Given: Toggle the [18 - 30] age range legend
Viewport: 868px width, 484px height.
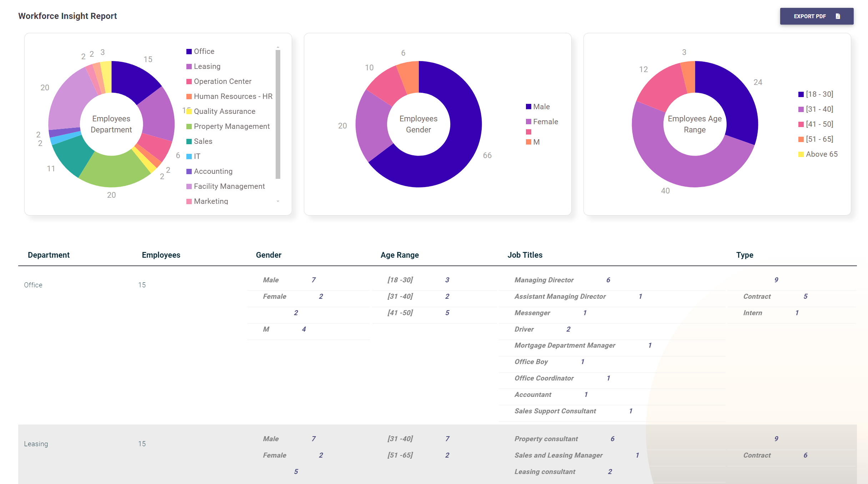Looking at the screenshot, I should (x=818, y=94).
